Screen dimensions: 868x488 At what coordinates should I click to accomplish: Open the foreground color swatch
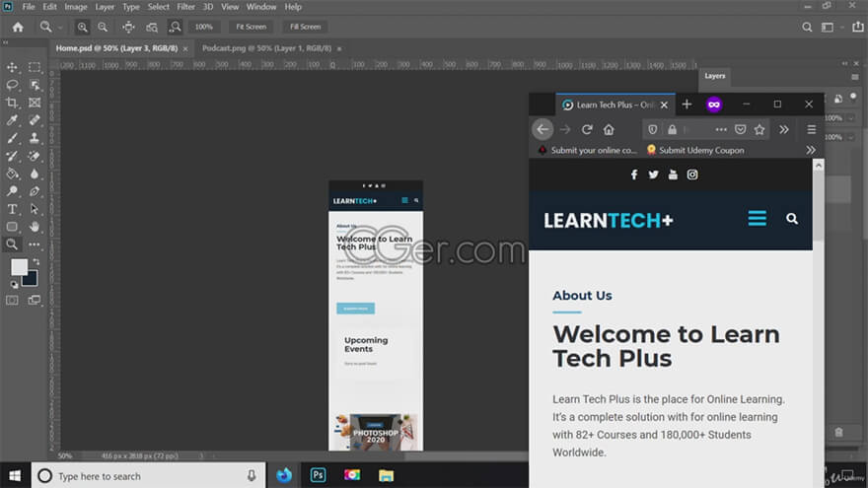pyautogui.click(x=19, y=267)
